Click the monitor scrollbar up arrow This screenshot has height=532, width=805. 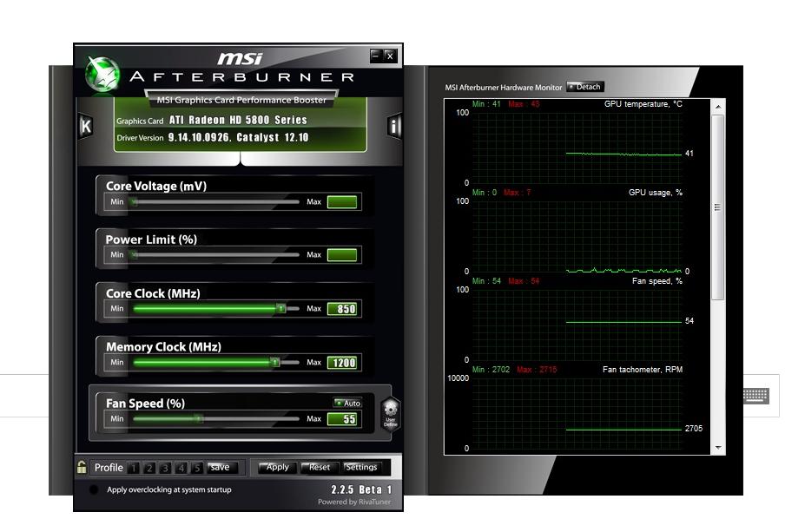[718, 107]
